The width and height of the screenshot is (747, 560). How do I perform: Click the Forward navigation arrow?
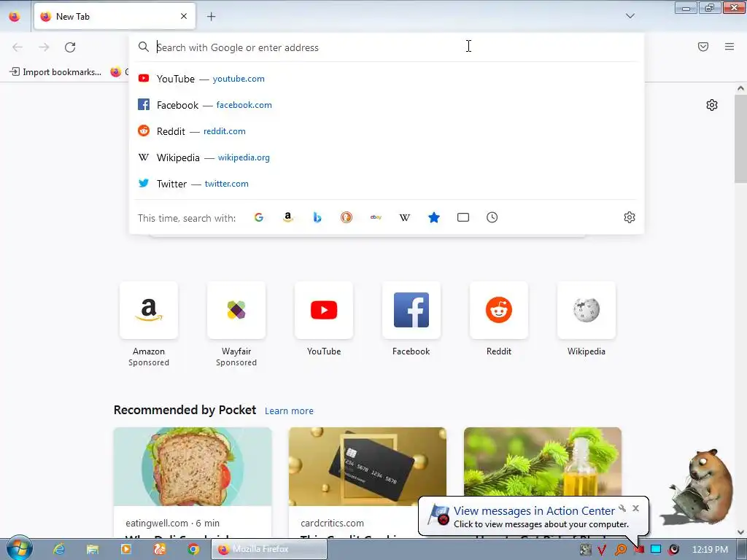pos(44,47)
